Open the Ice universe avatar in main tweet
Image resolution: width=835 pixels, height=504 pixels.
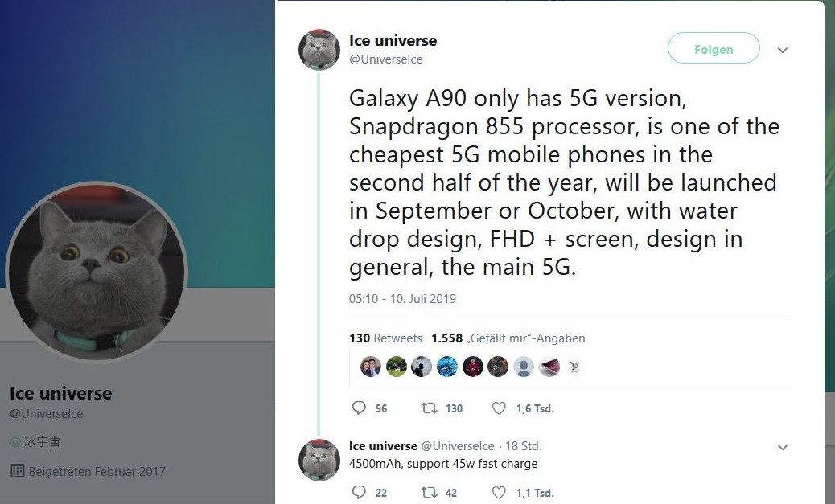(319, 50)
